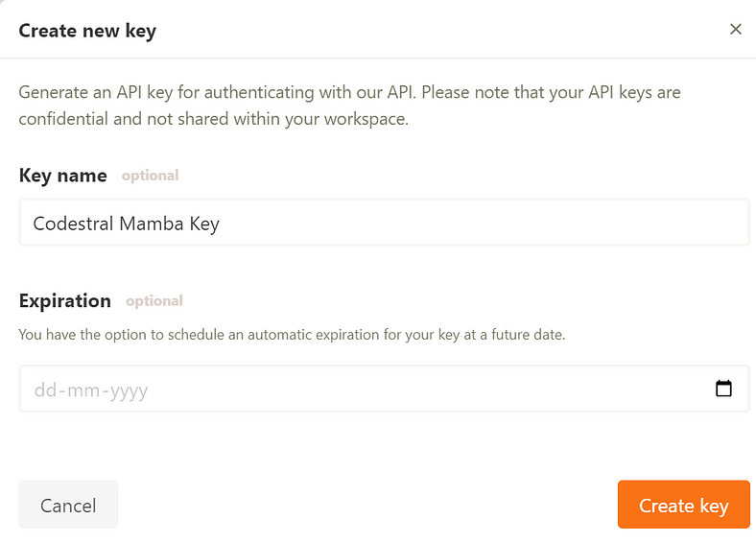Click the orange Create key button
This screenshot has height=543, width=756.
click(684, 505)
